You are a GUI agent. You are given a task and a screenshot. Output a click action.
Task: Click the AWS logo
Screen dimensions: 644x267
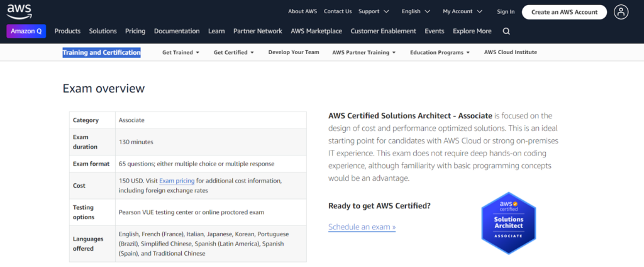click(19, 11)
